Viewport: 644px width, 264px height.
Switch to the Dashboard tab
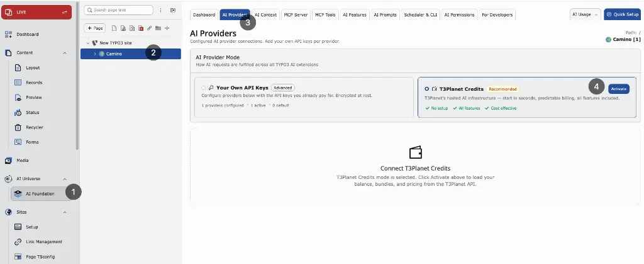click(204, 14)
